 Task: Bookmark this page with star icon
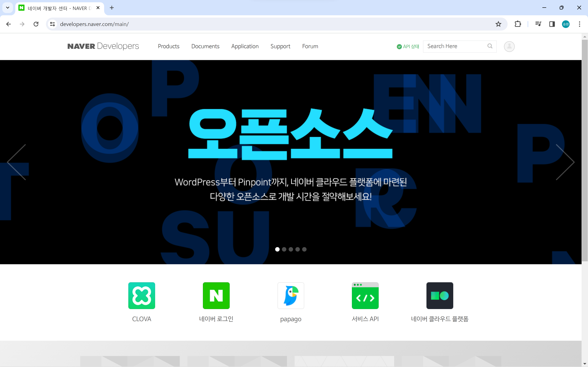point(498,24)
